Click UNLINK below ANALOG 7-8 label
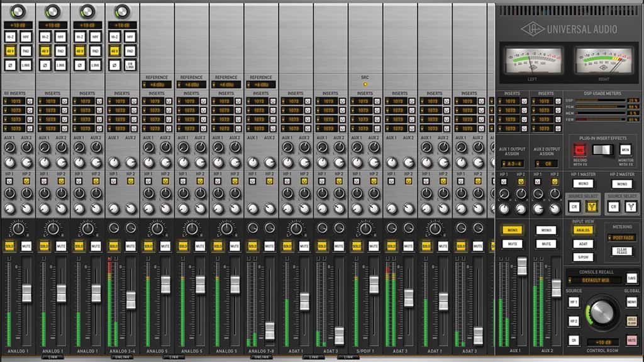Image resolution: width=644 pixels, height=362 pixels. 261,357
